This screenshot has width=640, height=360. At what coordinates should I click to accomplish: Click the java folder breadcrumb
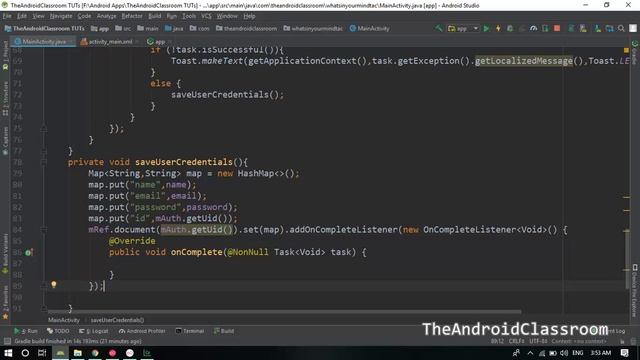(x=174, y=29)
